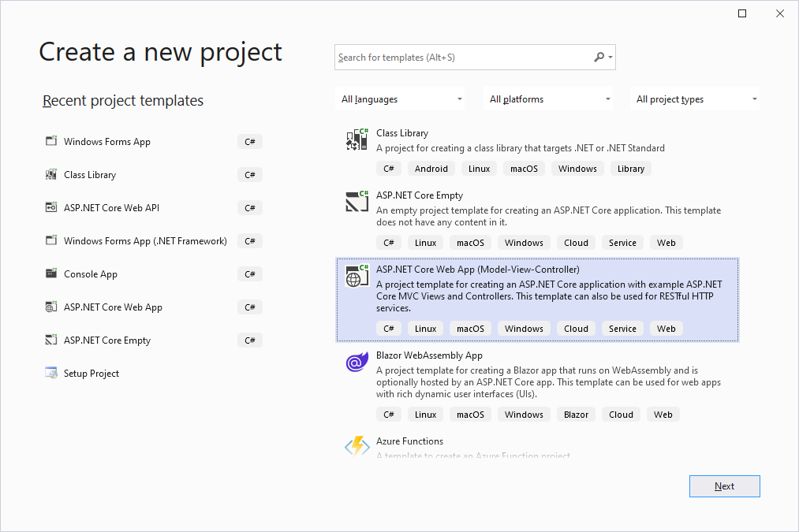This screenshot has width=799, height=532.
Task: Click the Windows Forms App icon in recent templates
Action: (x=51, y=141)
